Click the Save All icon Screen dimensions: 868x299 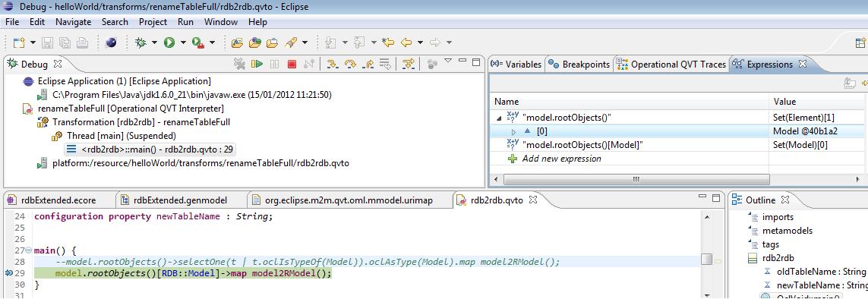[65, 42]
